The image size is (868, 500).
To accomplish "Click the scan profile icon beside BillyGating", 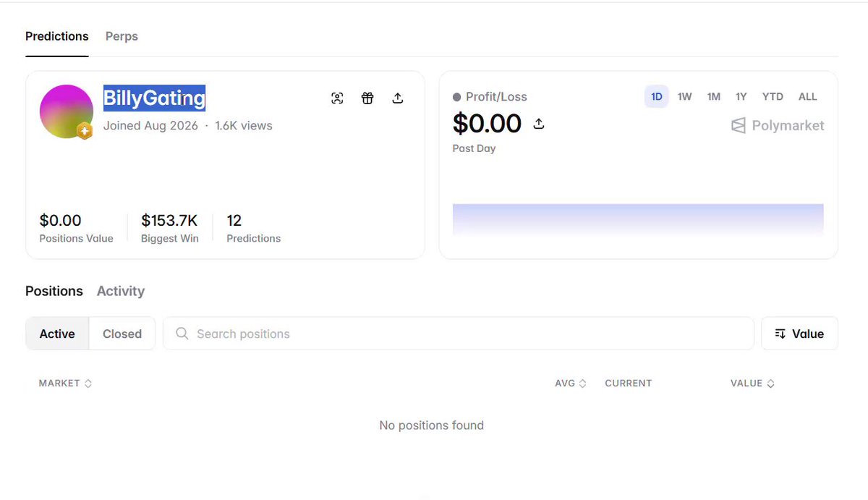I will tap(337, 98).
